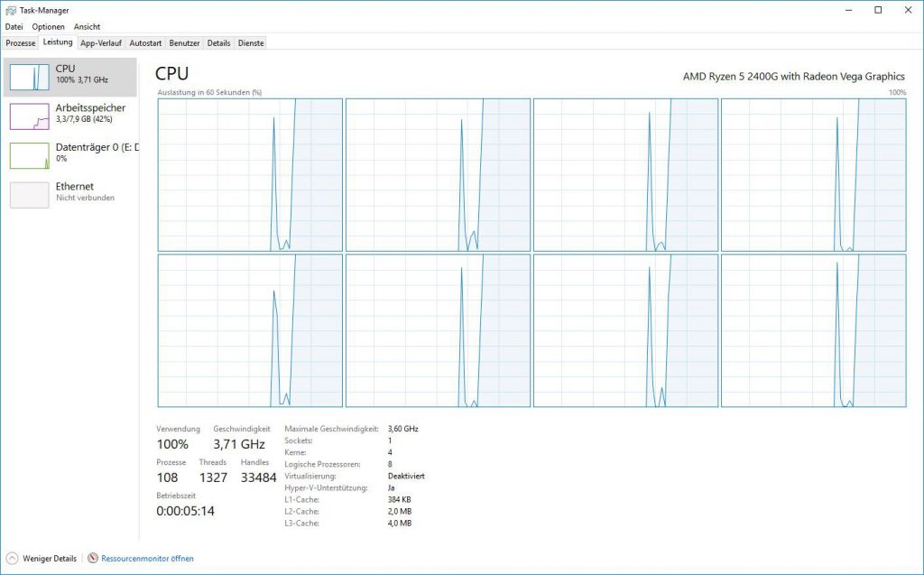Switch to the Autostart tab
This screenshot has height=575, width=924.
[x=144, y=42]
